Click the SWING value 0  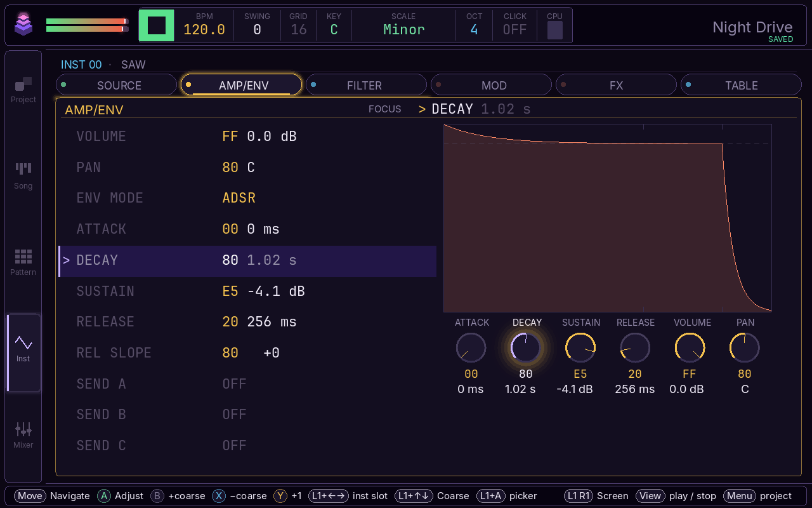(257, 29)
